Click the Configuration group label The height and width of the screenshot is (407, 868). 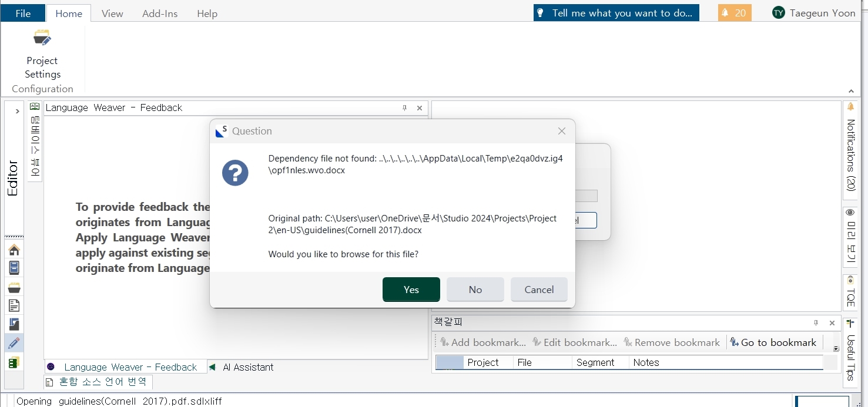42,89
